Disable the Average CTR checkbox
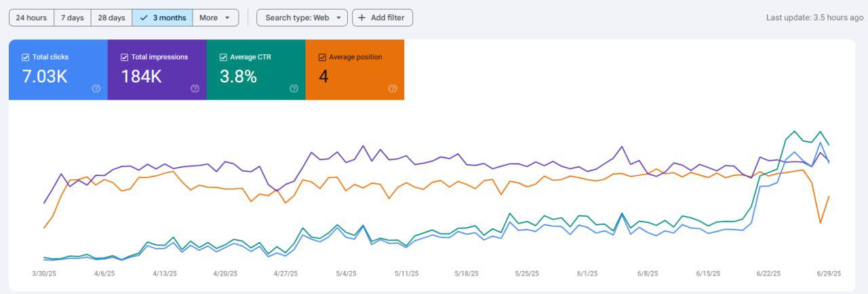This screenshot has width=868, height=294. tap(223, 58)
